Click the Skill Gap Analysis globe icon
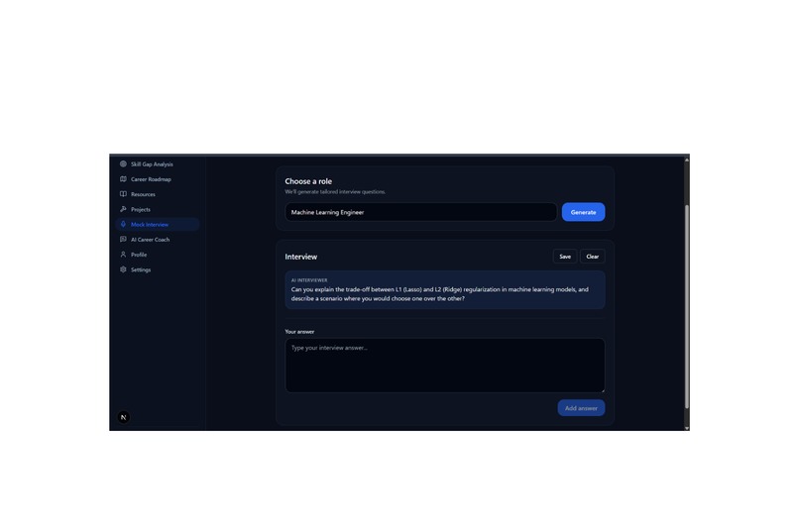799x532 pixels. [123, 163]
